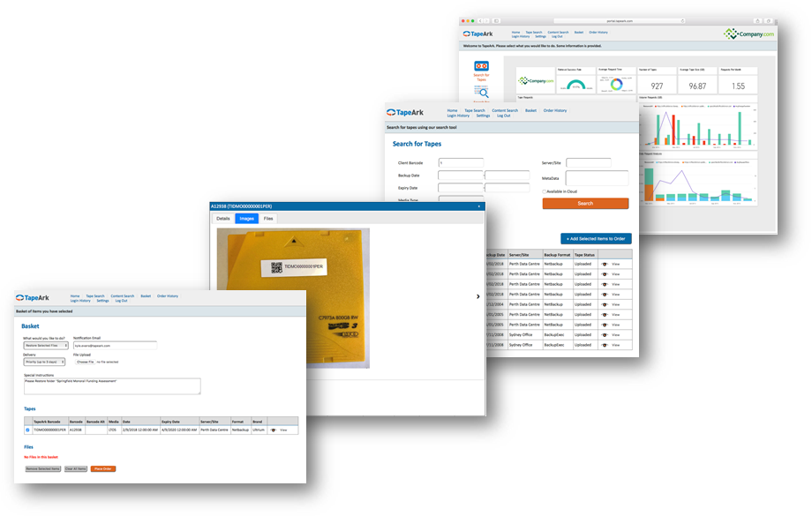Viewport: 812px width, 516px height.
Task: Switch to the Images tab in tape dialog
Action: [x=246, y=219]
